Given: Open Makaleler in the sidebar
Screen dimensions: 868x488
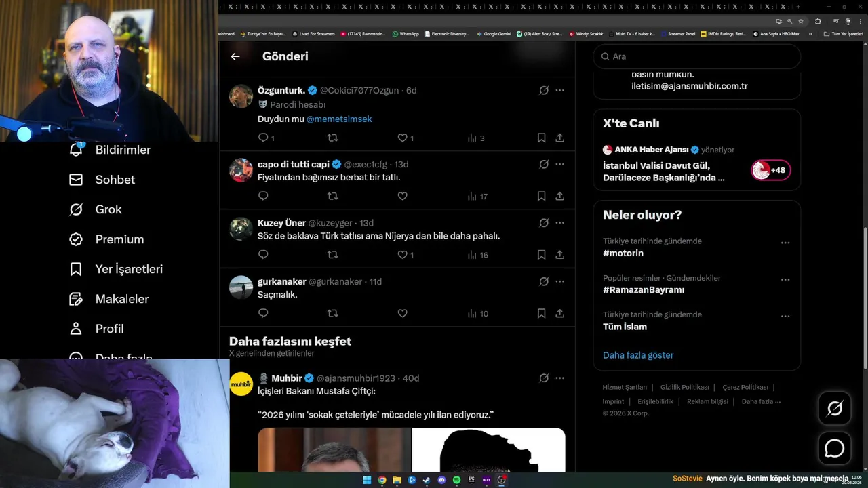Looking at the screenshot, I should click(x=108, y=299).
